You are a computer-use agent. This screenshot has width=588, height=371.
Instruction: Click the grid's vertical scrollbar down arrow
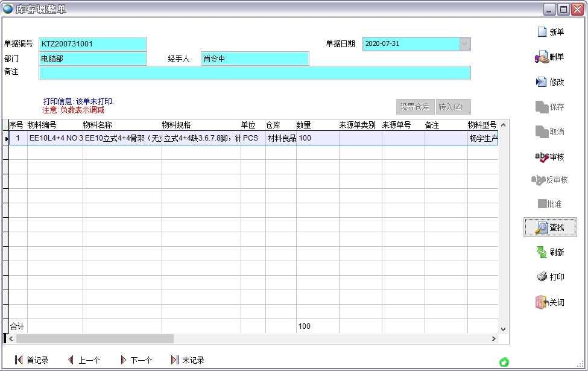coord(504,329)
